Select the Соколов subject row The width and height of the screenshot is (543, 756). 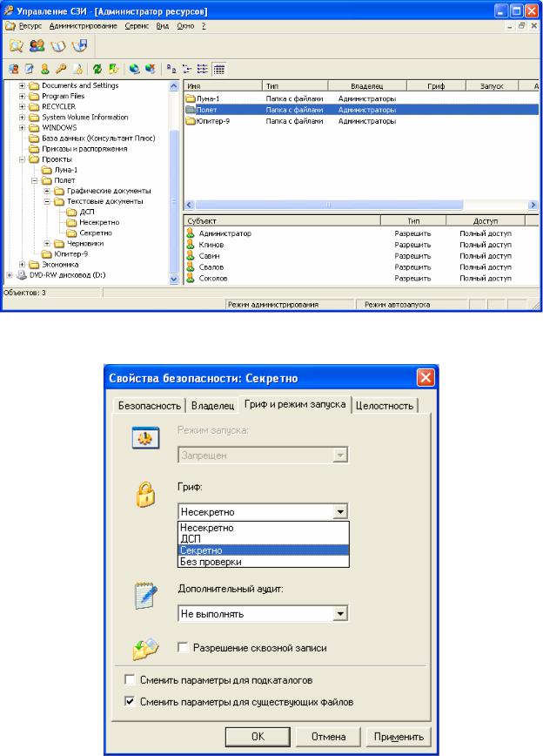pos(361,278)
